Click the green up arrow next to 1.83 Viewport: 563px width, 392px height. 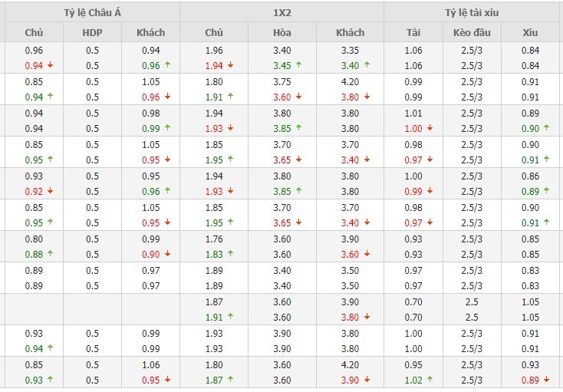(231, 254)
